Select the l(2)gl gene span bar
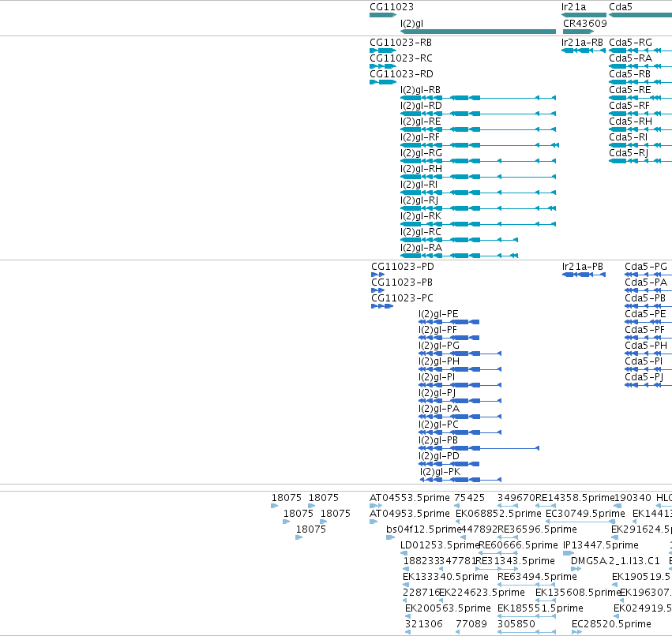Viewport: 672px width, 636px height. (478, 32)
